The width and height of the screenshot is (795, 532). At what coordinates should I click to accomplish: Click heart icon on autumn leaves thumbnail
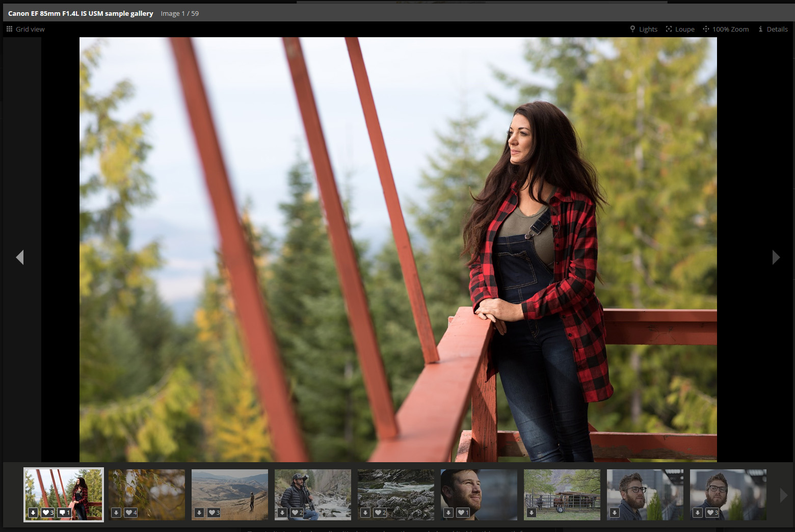[131, 513]
